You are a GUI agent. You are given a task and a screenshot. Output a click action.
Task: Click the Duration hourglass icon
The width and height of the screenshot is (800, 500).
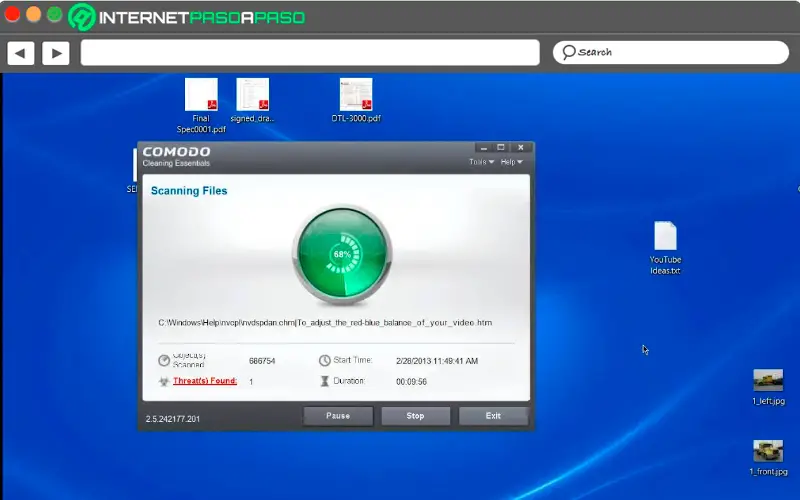(324, 381)
